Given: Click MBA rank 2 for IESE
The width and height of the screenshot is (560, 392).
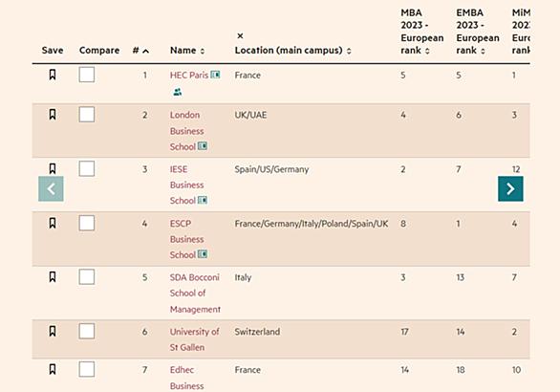Looking at the screenshot, I should [x=403, y=169].
